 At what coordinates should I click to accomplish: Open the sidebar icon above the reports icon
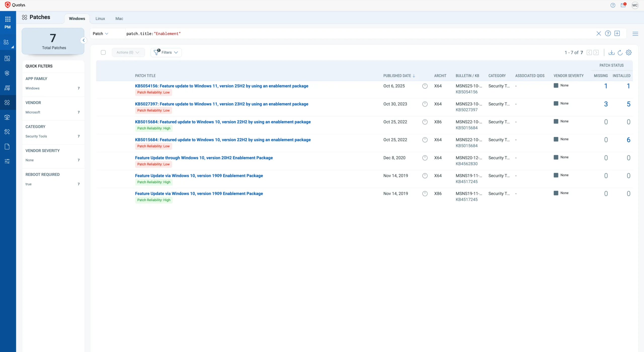tap(7, 73)
